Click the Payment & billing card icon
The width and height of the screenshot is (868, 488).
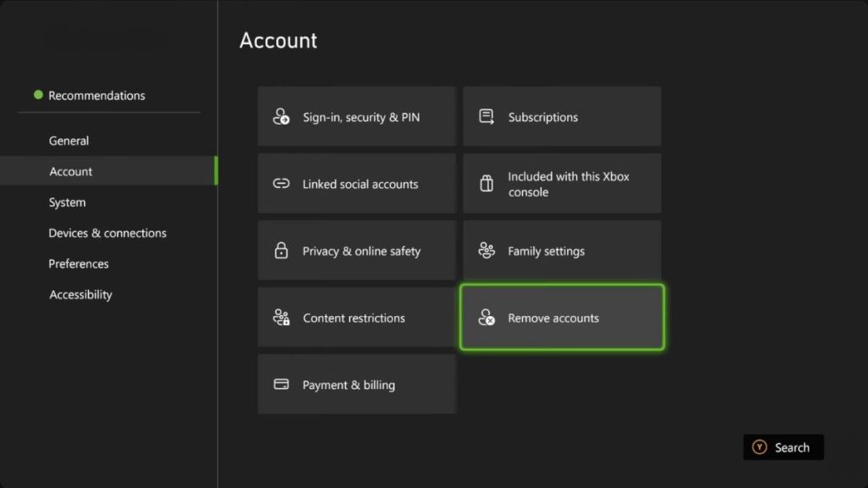coord(281,384)
